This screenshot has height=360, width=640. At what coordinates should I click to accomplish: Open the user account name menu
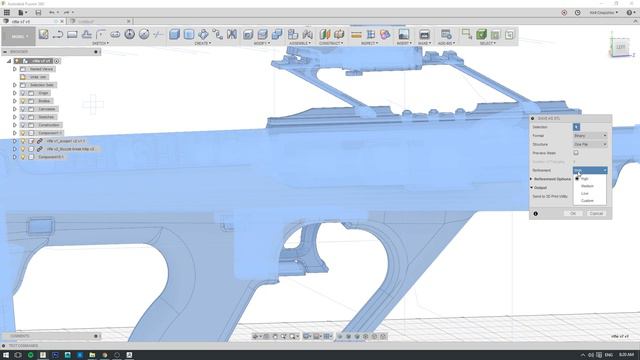click(604, 13)
